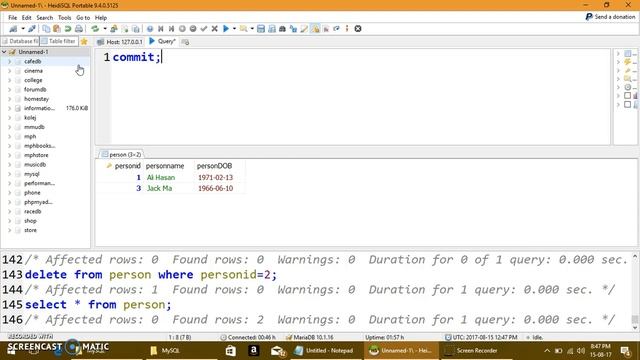
Task: Open Untitled - Notepad from taskbar
Action: (x=324, y=351)
